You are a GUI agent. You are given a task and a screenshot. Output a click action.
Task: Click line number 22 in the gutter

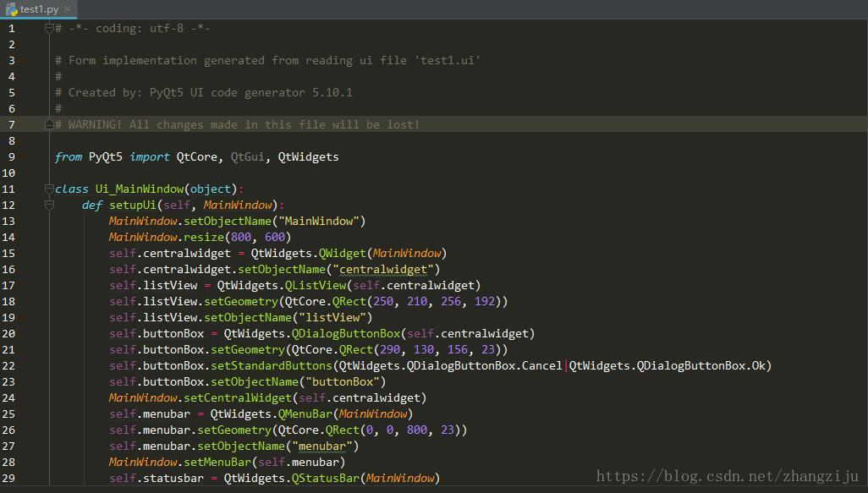[8, 366]
